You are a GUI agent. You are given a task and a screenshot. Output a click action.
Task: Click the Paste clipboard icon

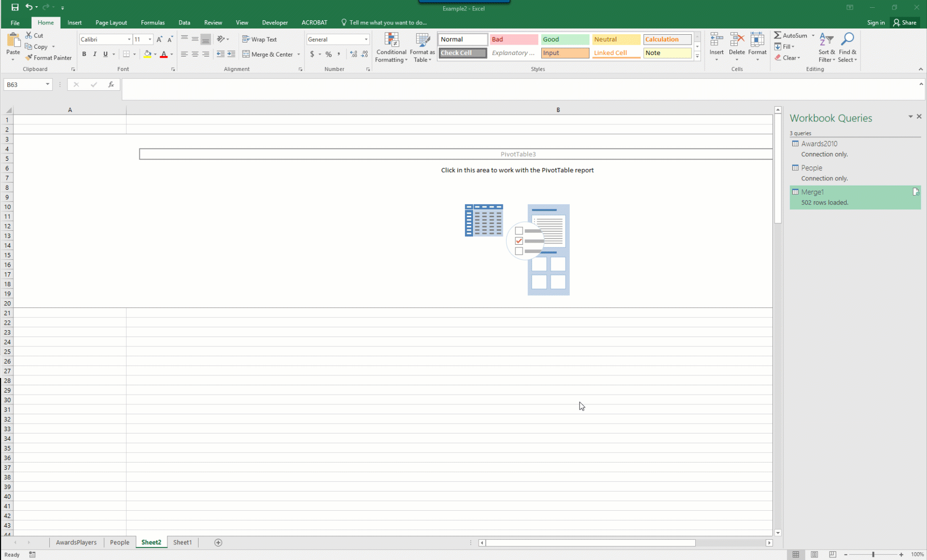pyautogui.click(x=13, y=40)
